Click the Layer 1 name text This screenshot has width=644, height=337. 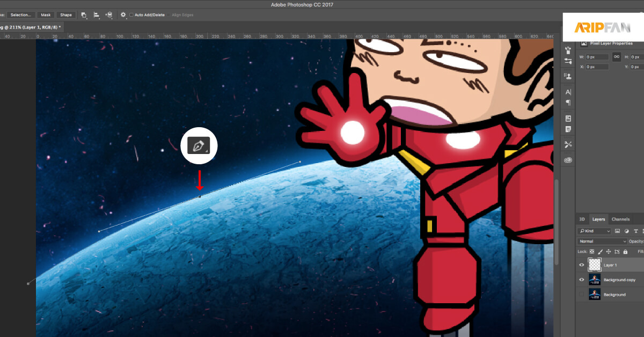click(x=610, y=265)
